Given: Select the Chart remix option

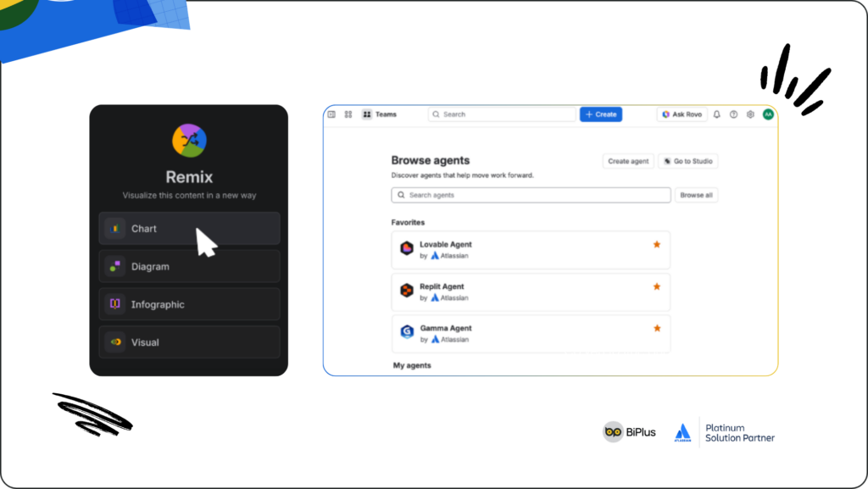Looking at the screenshot, I should [189, 229].
